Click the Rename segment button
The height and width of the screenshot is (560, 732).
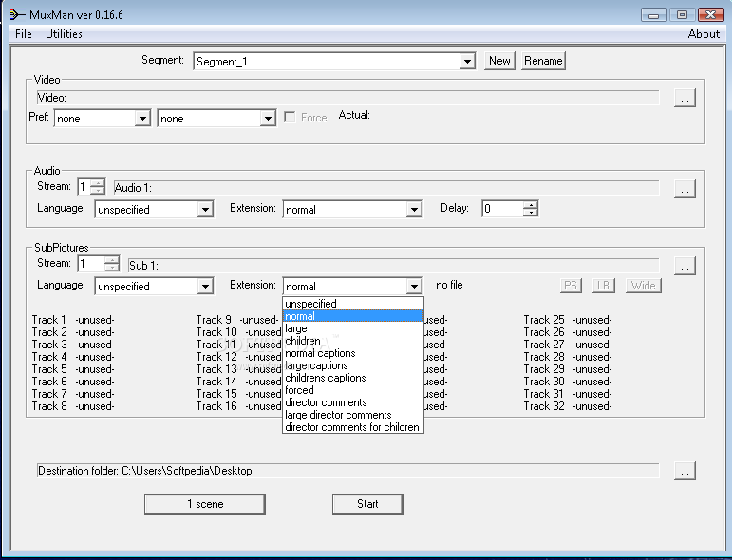coord(543,61)
